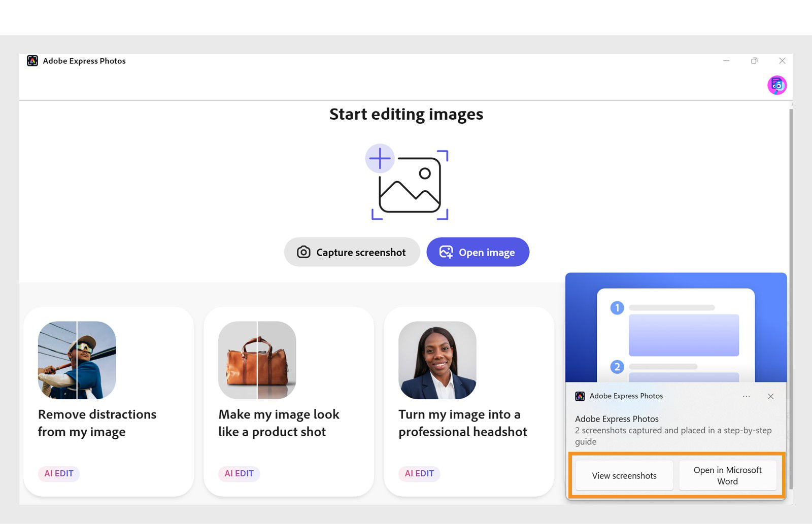Click the add image illustration with plus
This screenshot has width=812, height=524.
click(407, 182)
